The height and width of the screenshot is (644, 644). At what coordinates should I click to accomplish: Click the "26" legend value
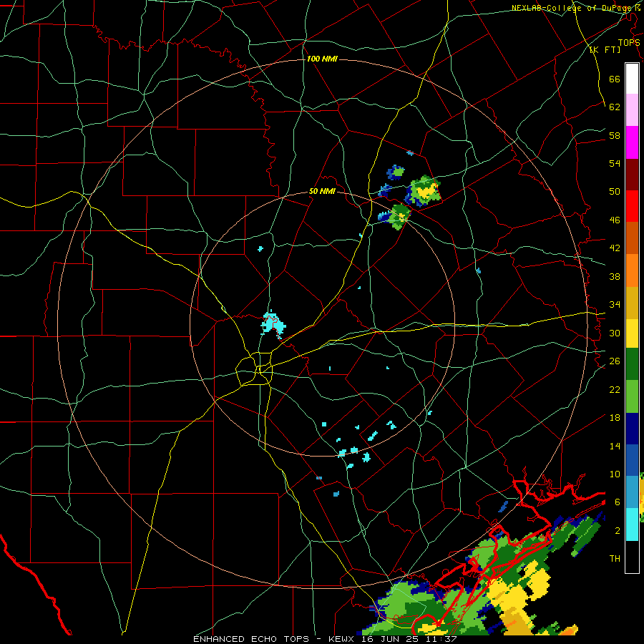coord(615,361)
